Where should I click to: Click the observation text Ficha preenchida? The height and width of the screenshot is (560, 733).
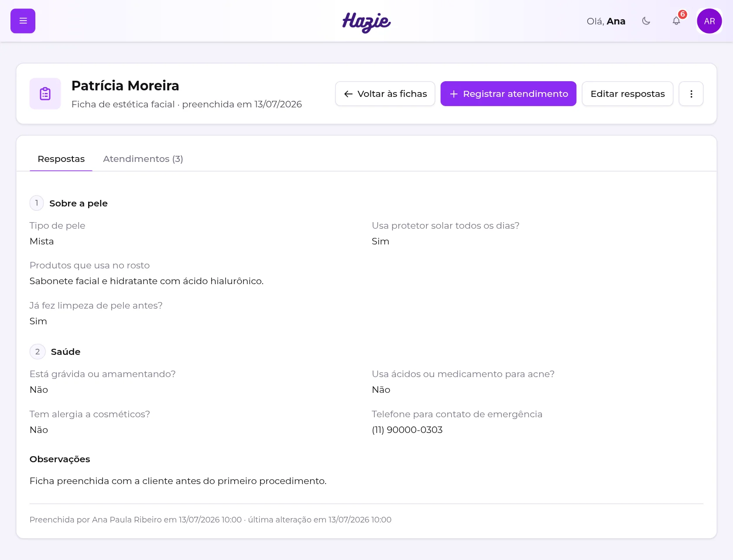pos(178,481)
